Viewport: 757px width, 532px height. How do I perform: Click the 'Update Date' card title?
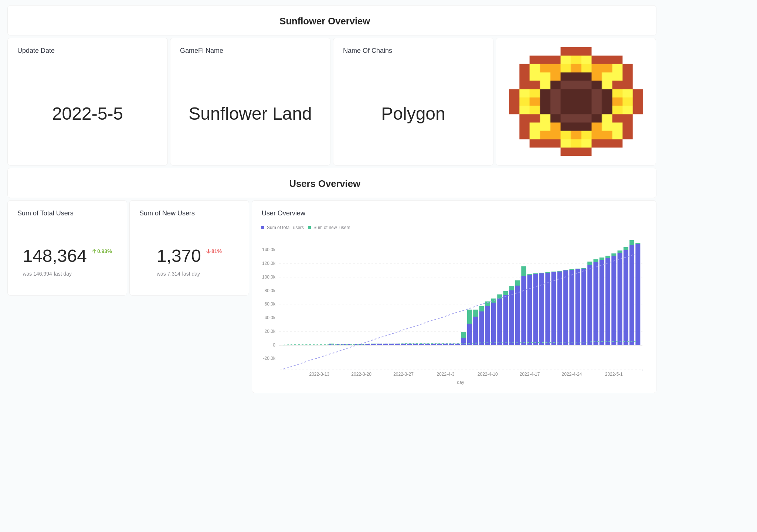(x=36, y=51)
